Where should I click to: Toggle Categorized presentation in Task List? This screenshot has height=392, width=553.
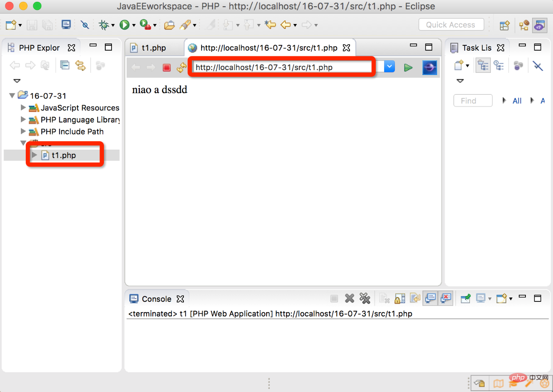483,66
